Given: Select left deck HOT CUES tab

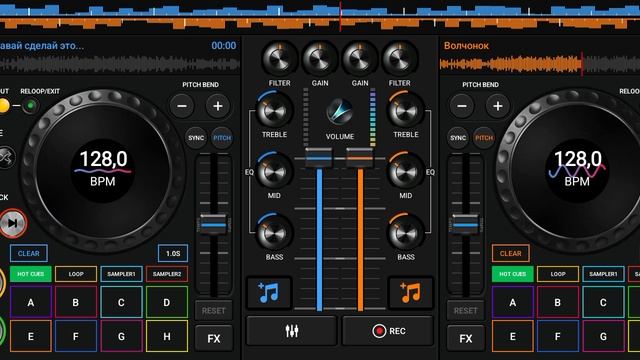Looking at the screenshot, I should 31,274.
